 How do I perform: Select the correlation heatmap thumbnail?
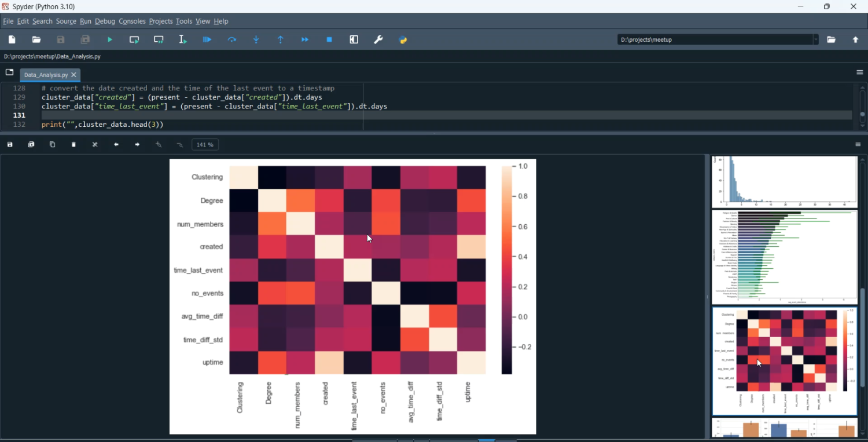(x=784, y=359)
